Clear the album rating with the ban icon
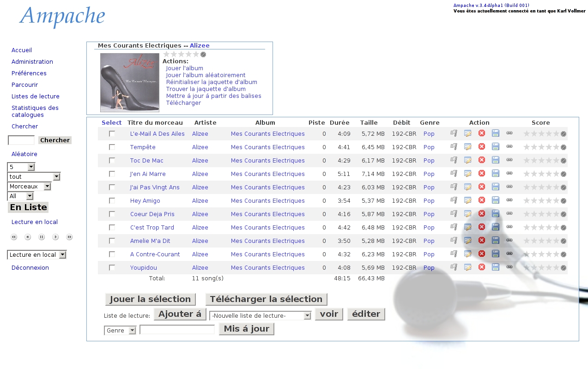 pyautogui.click(x=203, y=54)
